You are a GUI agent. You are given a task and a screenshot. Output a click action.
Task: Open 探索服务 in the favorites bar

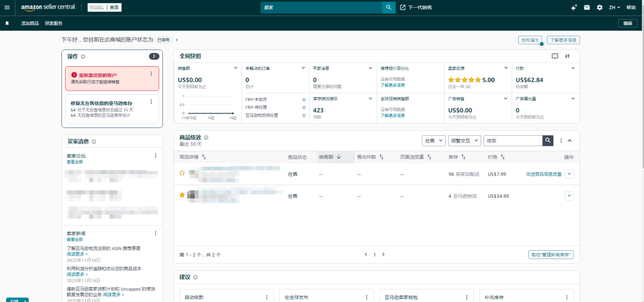click(54, 23)
